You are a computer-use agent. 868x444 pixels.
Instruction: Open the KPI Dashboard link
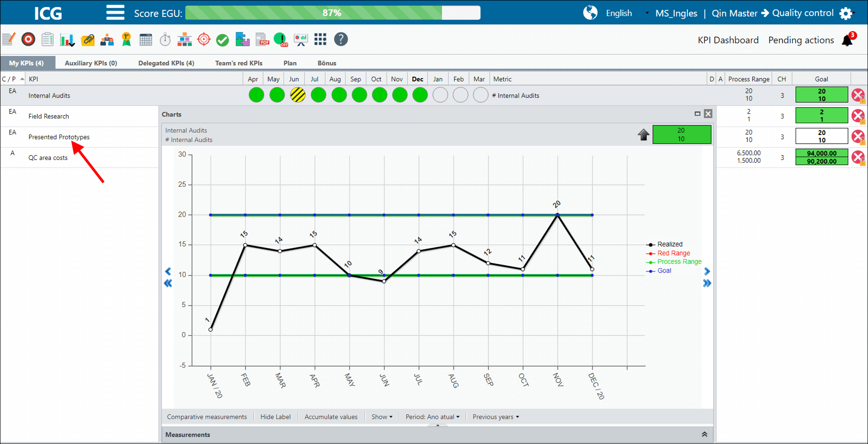(x=728, y=40)
